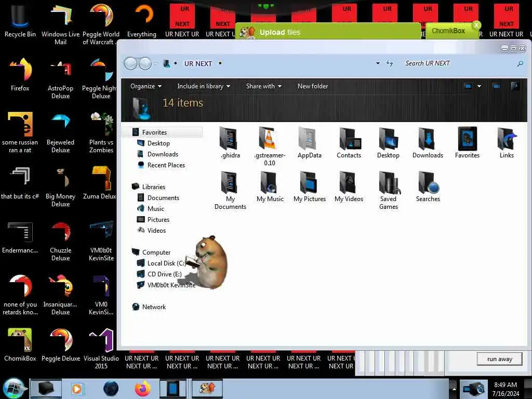This screenshot has height=399, width=532.
Task: Select Computer in the navigation pane
Action: click(x=156, y=252)
